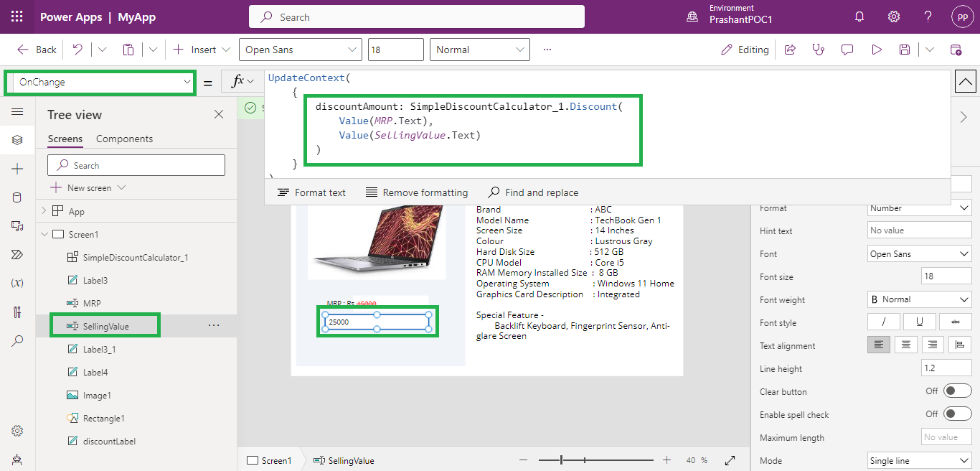Click Format text below the formula bar

pyautogui.click(x=311, y=192)
